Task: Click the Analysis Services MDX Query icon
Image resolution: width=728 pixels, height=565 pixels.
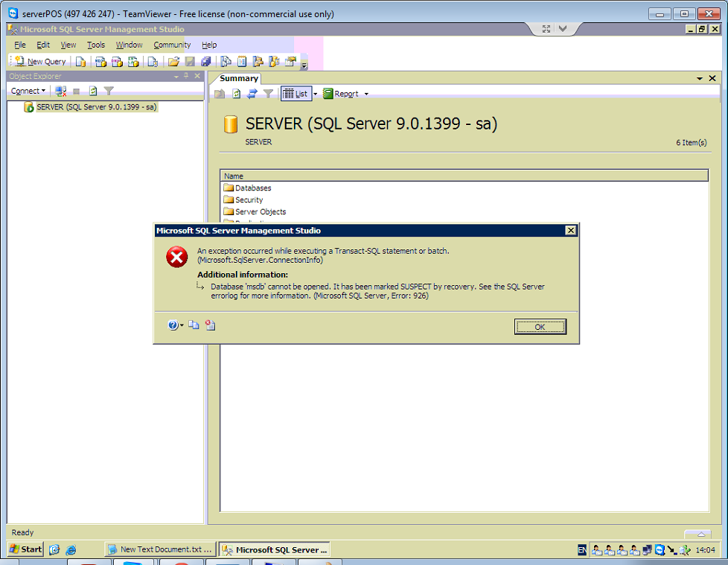Action: [100, 61]
